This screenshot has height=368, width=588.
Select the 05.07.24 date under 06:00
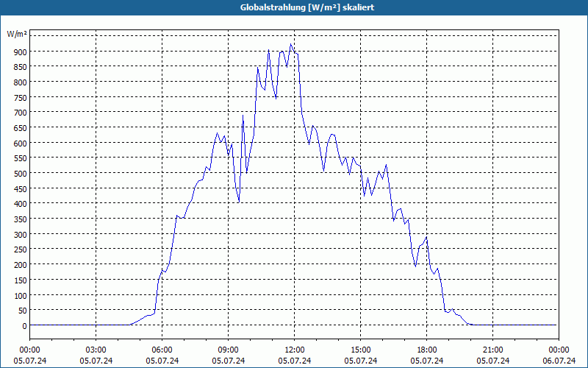[162, 361]
